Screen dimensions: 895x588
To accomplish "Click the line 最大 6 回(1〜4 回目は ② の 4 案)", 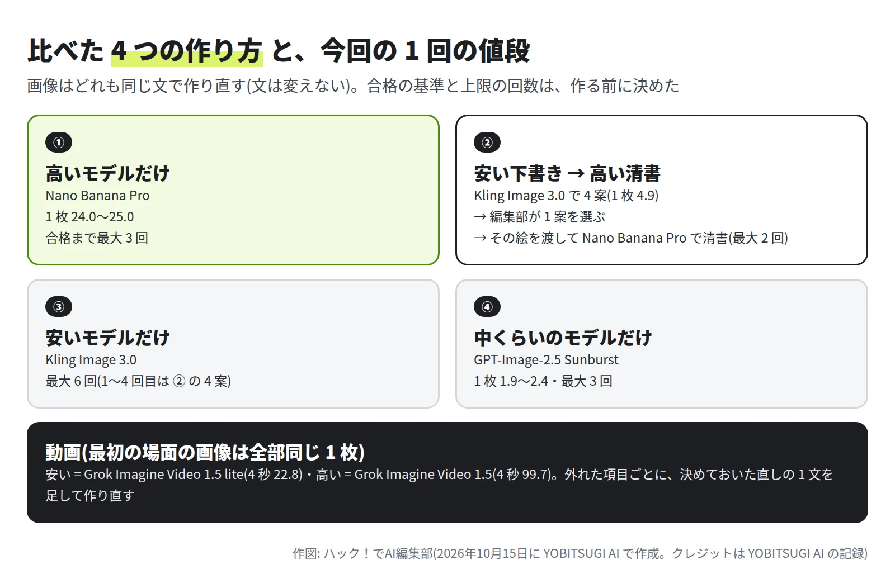I will [x=138, y=381].
